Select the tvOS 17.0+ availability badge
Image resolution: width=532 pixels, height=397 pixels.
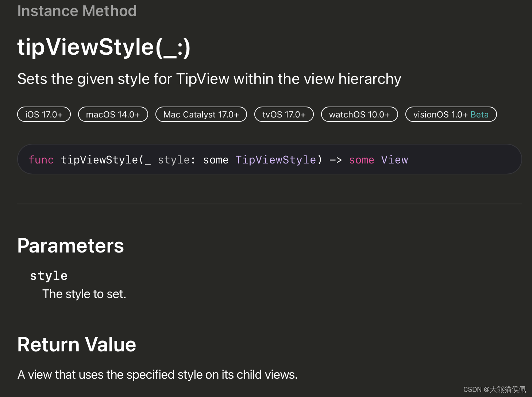(x=284, y=114)
